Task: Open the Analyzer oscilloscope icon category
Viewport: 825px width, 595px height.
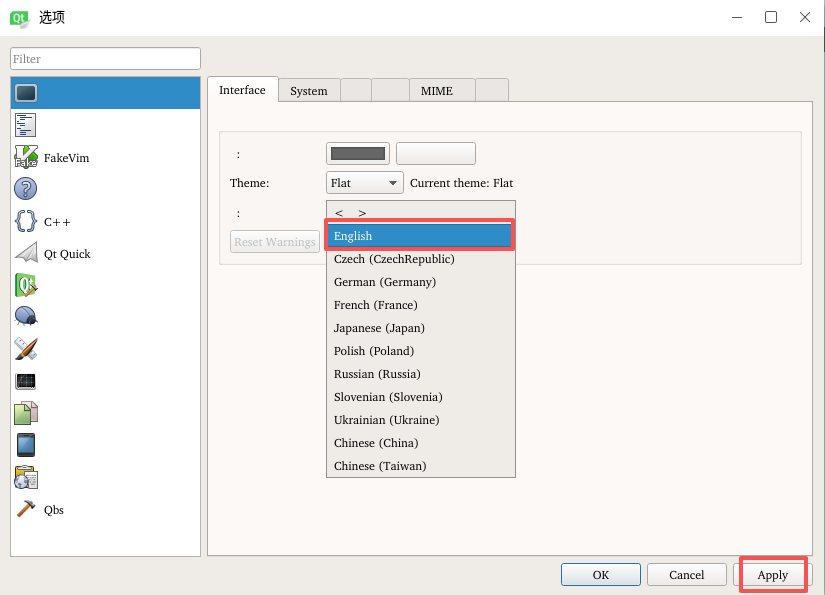Action: (x=26, y=381)
